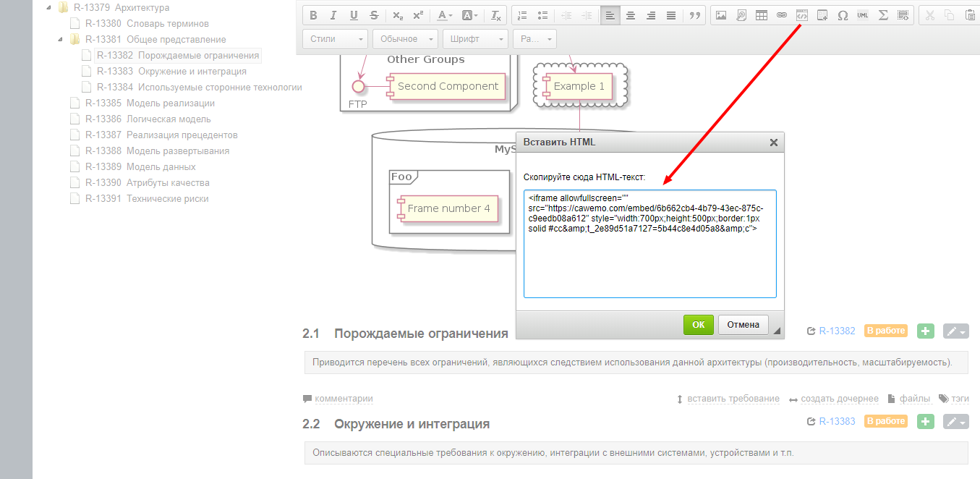This screenshot has width=980, height=479.
Task: Align text left
Action: (610, 15)
